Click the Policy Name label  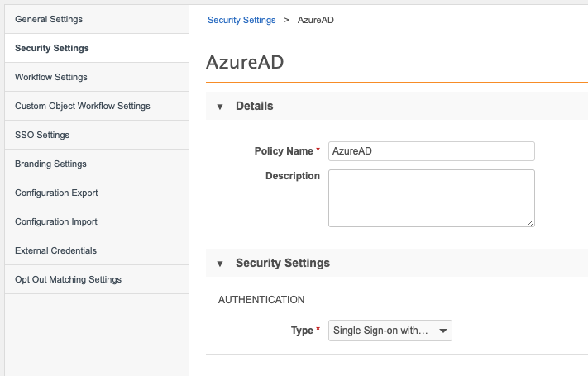(284, 151)
